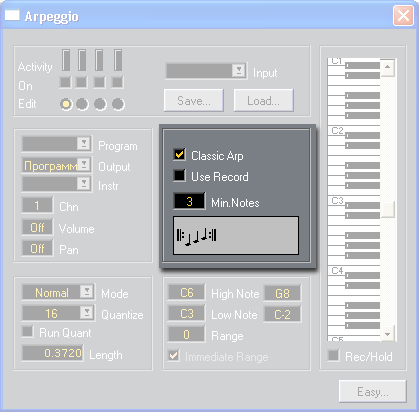Image resolution: width=419 pixels, height=412 pixels.
Task: Click keyboard scrollbar up arrow
Action: click(x=388, y=67)
